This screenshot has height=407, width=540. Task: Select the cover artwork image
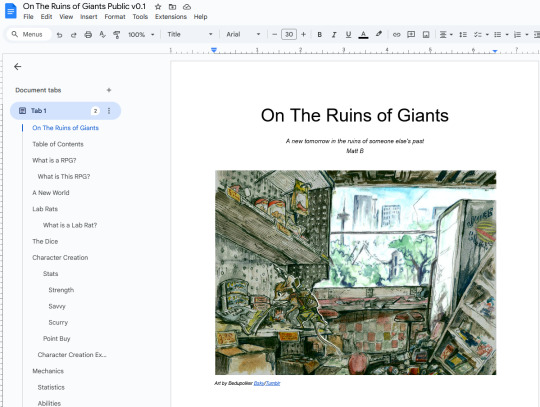point(355,272)
